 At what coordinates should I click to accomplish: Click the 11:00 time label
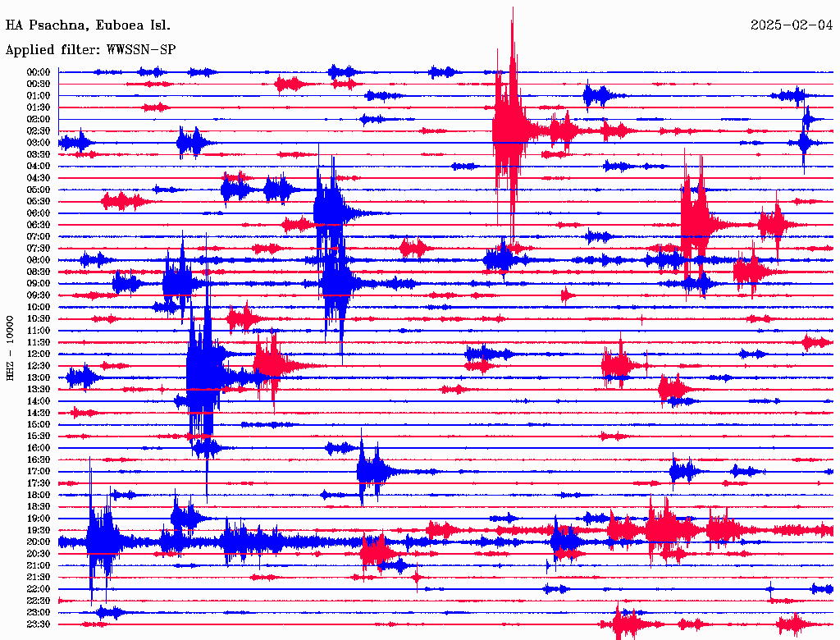click(39, 331)
